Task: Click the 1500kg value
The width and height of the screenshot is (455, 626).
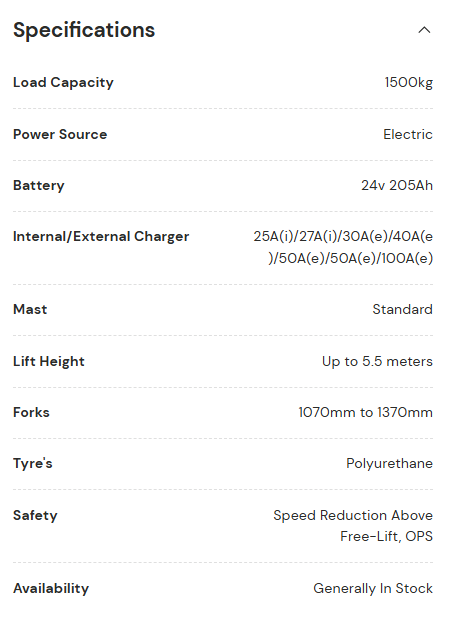Action: pyautogui.click(x=409, y=83)
